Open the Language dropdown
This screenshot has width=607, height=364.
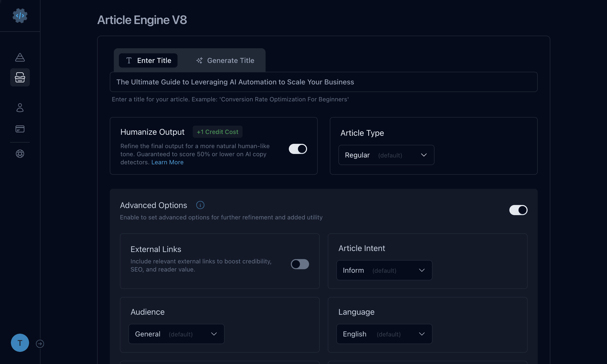tap(384, 334)
